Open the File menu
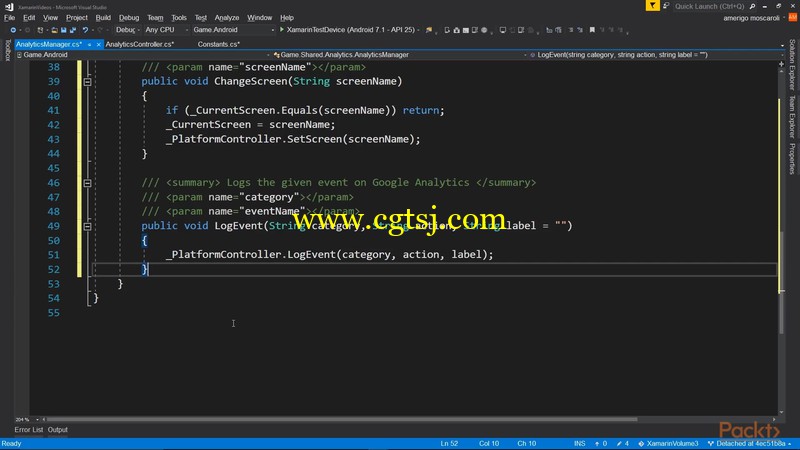Viewport: 800px width, 450px height. pos(10,18)
